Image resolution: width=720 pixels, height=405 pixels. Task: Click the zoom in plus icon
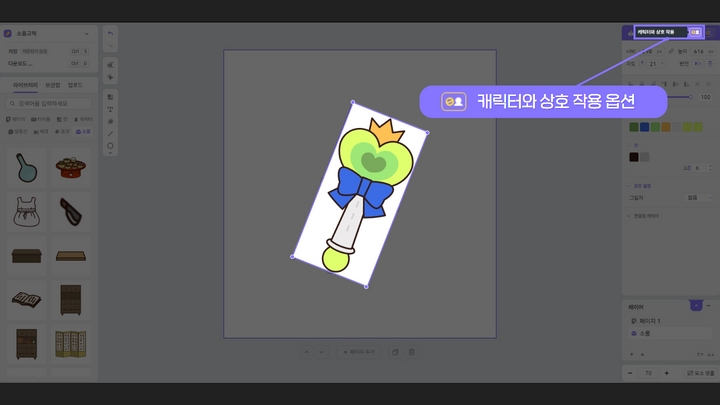[669, 373]
